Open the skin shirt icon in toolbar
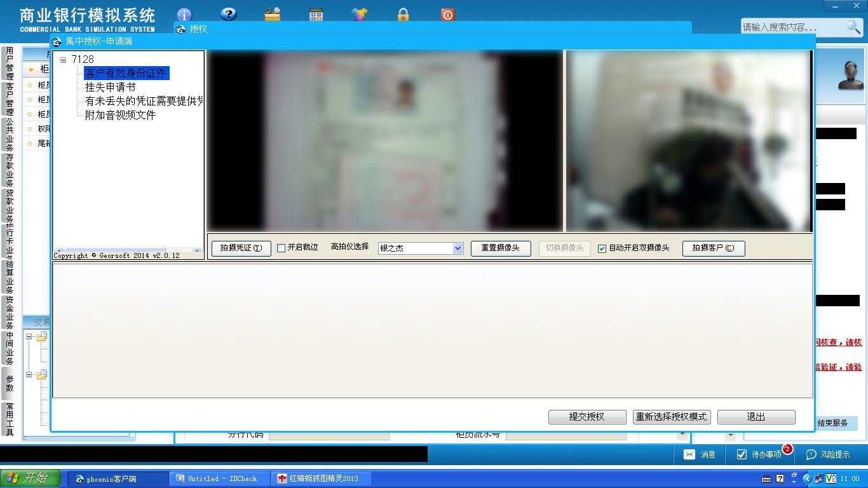868x488 pixels. 360,14
